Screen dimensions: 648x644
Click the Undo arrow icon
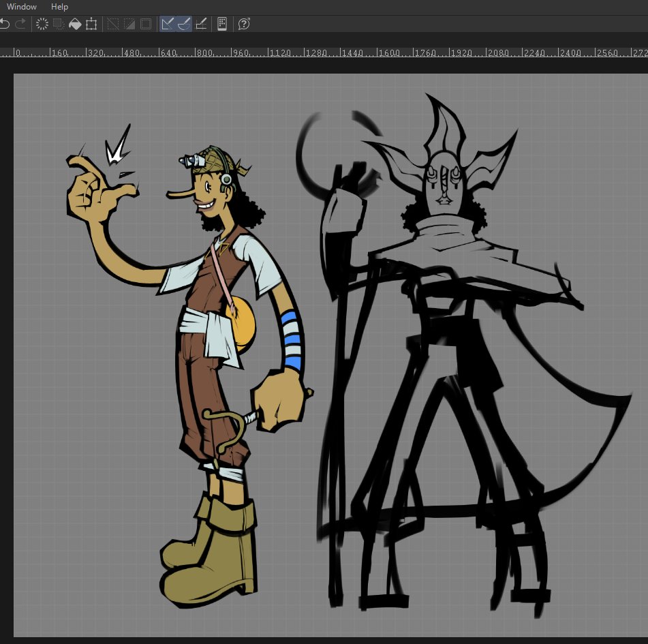tap(4, 24)
